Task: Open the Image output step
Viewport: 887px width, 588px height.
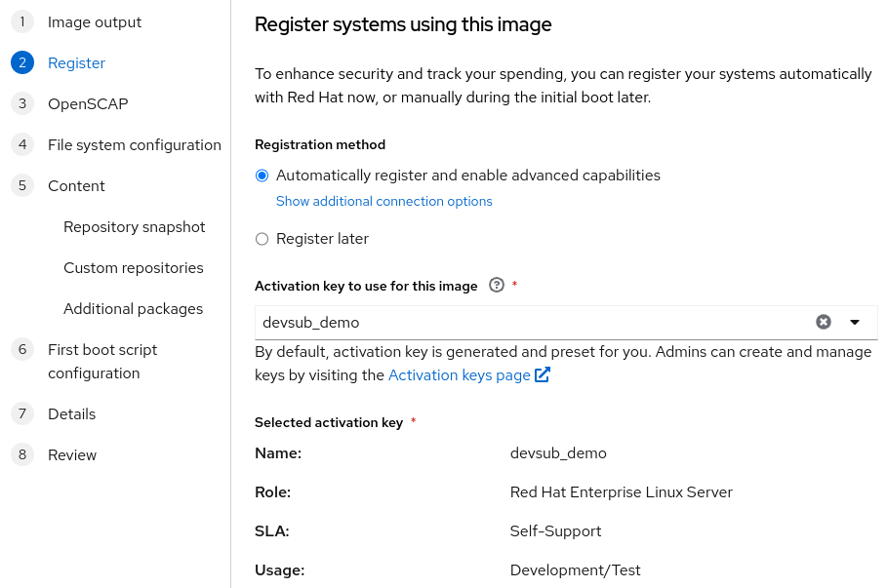Action: (94, 21)
